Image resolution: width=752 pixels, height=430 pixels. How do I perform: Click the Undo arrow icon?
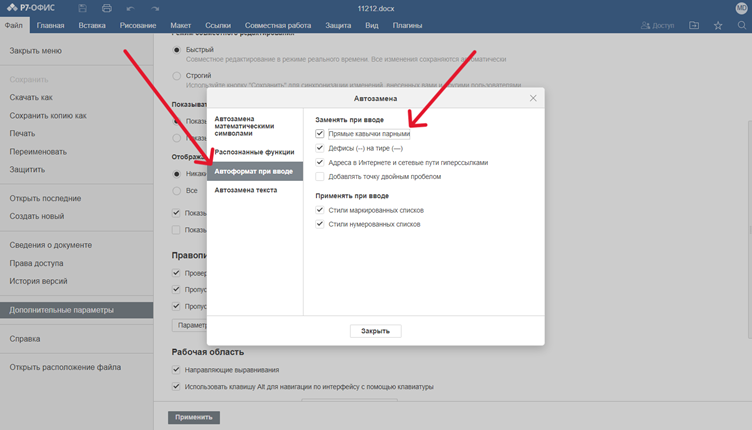coord(131,8)
